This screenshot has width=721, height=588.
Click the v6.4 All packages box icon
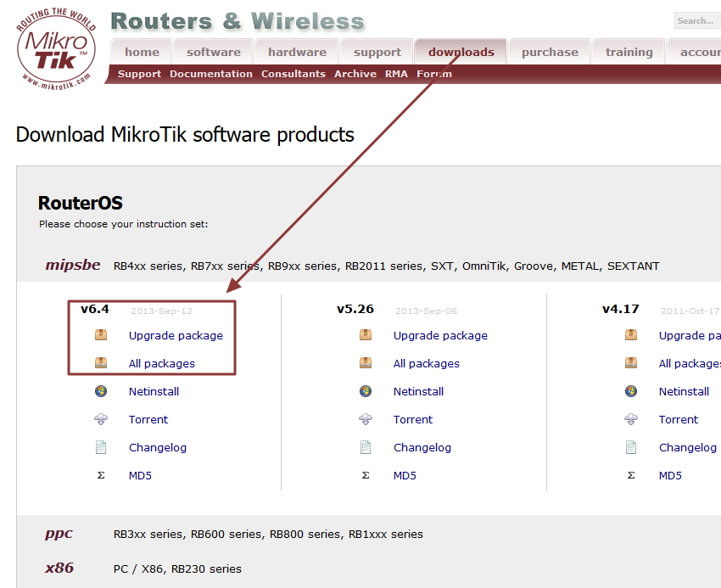(x=101, y=363)
